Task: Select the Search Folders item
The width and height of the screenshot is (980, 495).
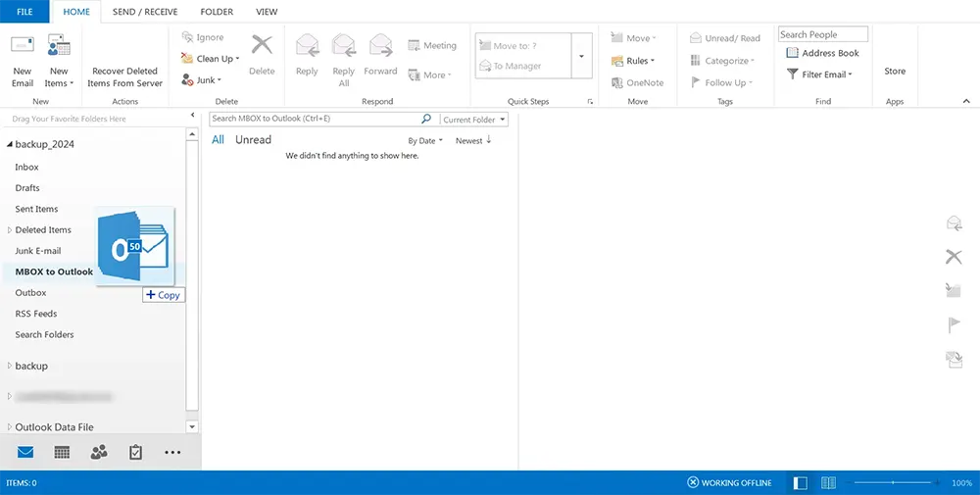Action: tap(44, 334)
